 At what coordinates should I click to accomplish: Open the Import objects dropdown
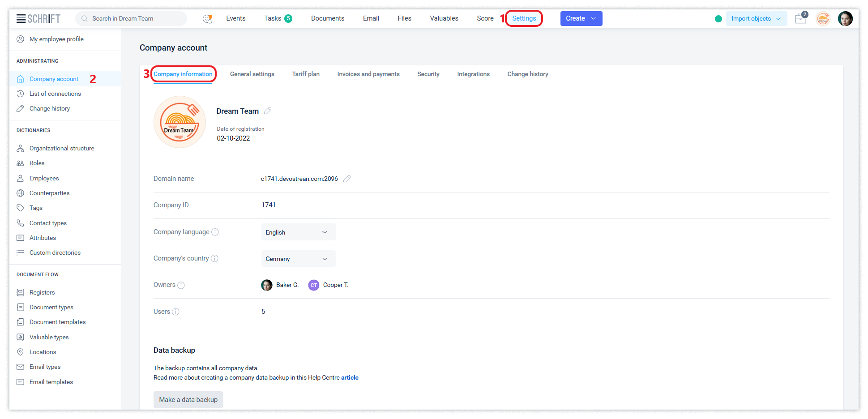pyautogui.click(x=756, y=19)
